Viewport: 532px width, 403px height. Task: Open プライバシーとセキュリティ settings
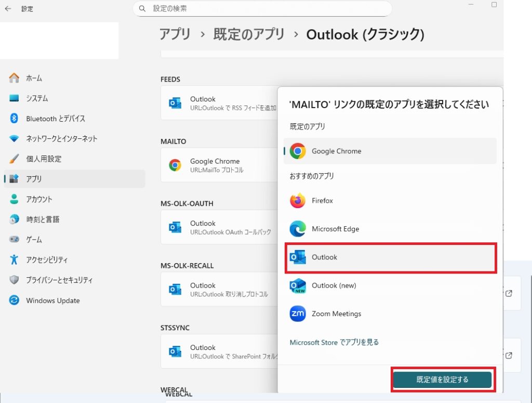59,280
